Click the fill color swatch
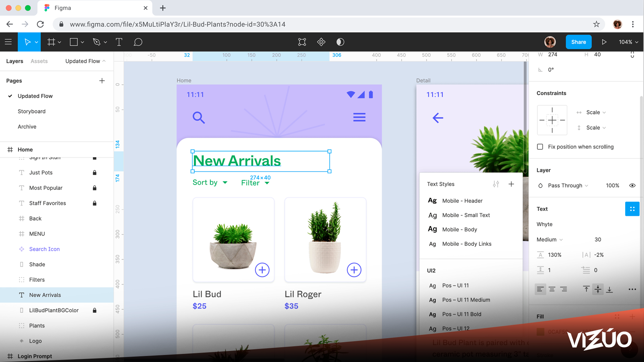644x362 pixels. point(540,331)
